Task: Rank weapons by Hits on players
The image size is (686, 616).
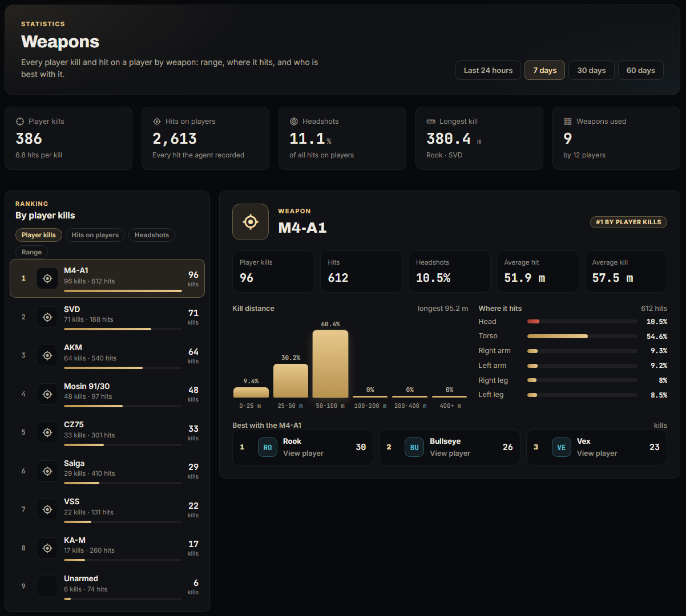Action: coord(95,235)
